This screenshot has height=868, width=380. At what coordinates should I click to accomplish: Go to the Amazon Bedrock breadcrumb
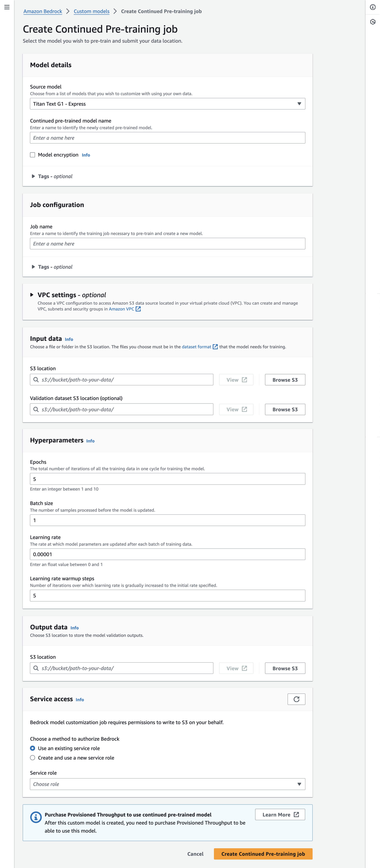coord(43,11)
